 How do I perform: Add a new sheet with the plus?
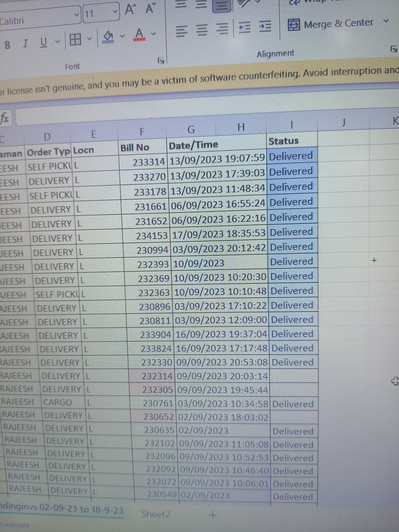tap(213, 515)
